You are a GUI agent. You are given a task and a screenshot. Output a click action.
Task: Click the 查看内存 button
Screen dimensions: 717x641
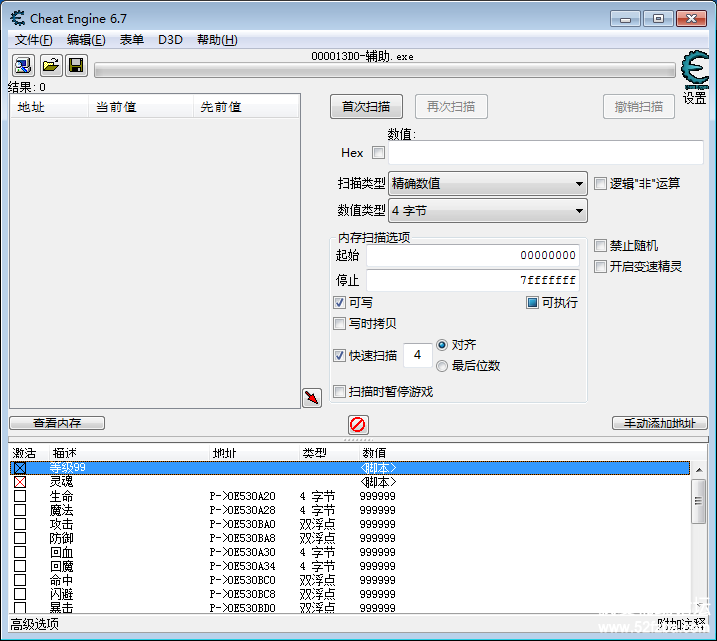point(57,423)
